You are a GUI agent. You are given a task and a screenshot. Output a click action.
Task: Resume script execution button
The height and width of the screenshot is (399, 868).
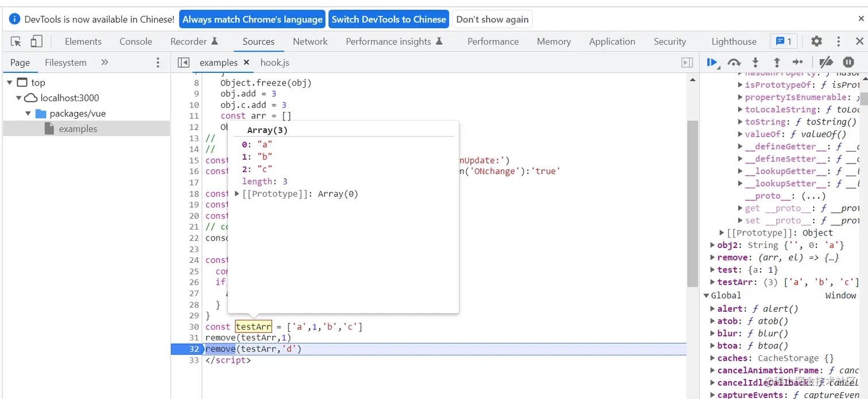(712, 62)
